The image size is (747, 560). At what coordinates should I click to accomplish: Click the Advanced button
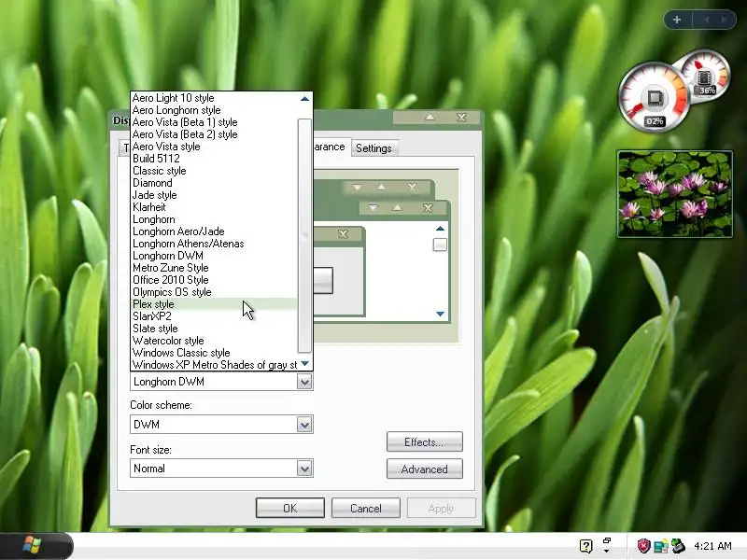(x=425, y=469)
